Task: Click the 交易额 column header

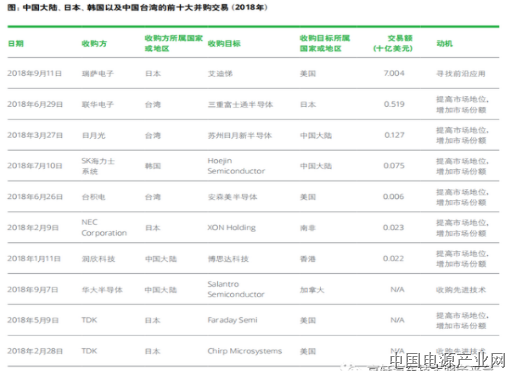Action: (393, 43)
